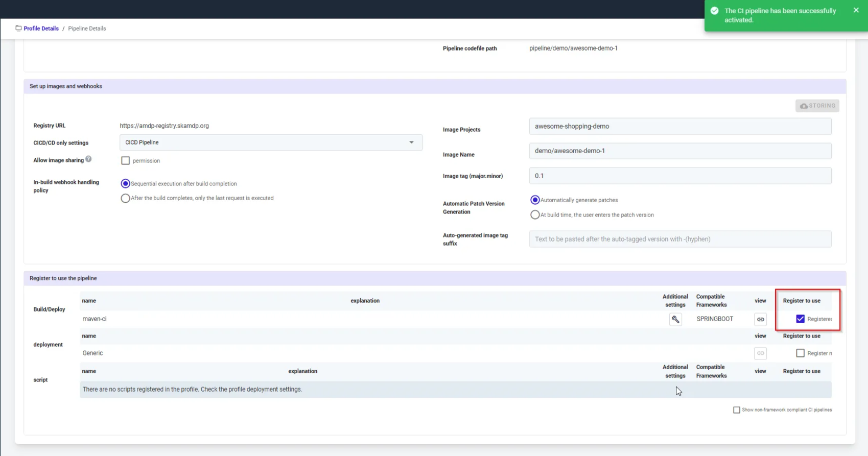Edit the Image Projects field
The height and width of the screenshot is (456, 868).
pyautogui.click(x=680, y=126)
